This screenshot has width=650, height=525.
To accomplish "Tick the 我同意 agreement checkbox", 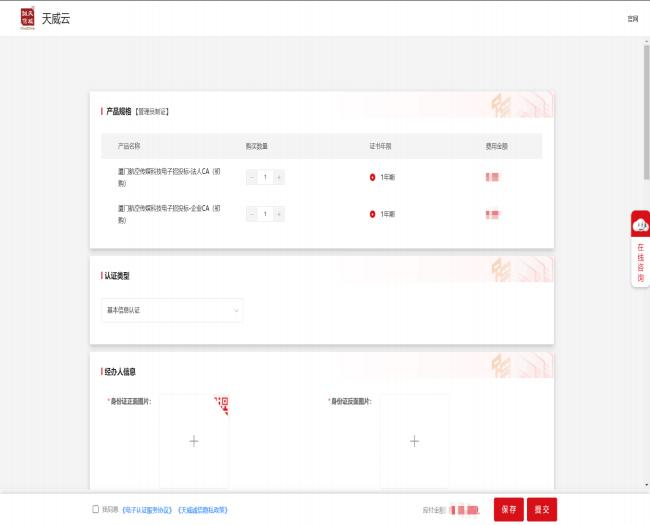I will point(95,509).
